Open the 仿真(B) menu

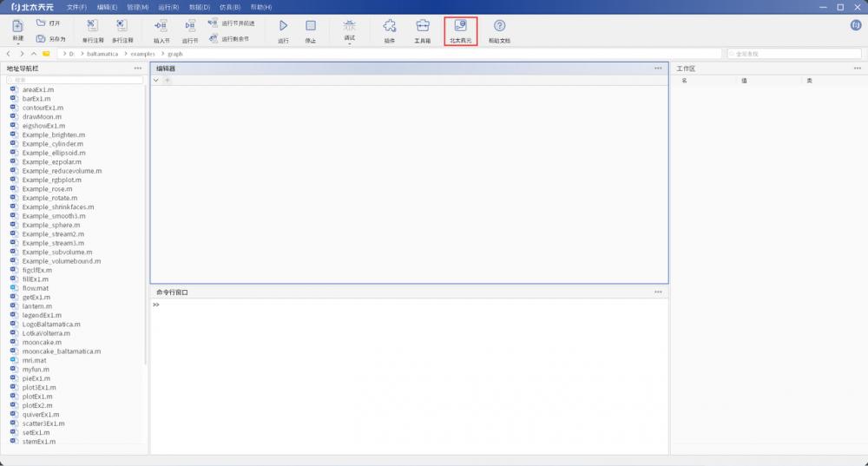230,7
